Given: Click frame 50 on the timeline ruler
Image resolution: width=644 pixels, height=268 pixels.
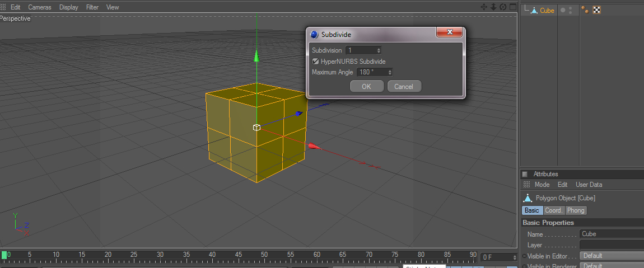Looking at the screenshot, I should click(x=264, y=255).
